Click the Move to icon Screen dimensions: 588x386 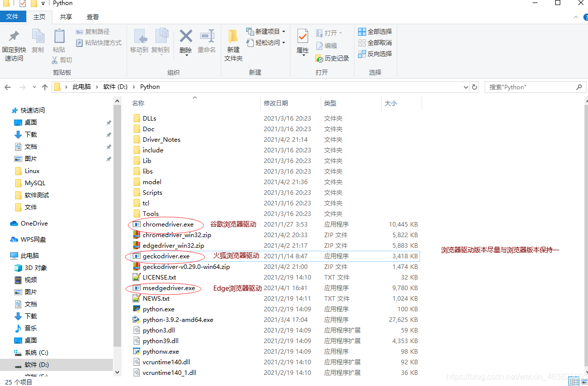pyautogui.click(x=140, y=36)
